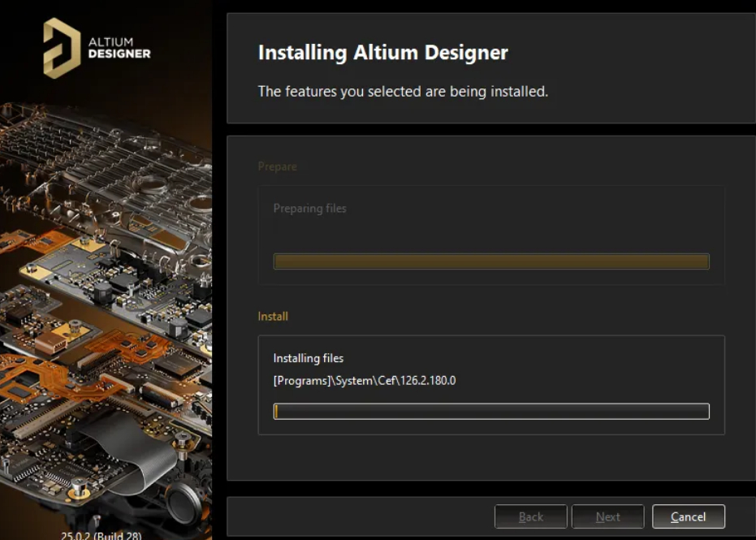The image size is (756, 540).
Task: Click the 'Install' section heading
Action: tap(273, 317)
